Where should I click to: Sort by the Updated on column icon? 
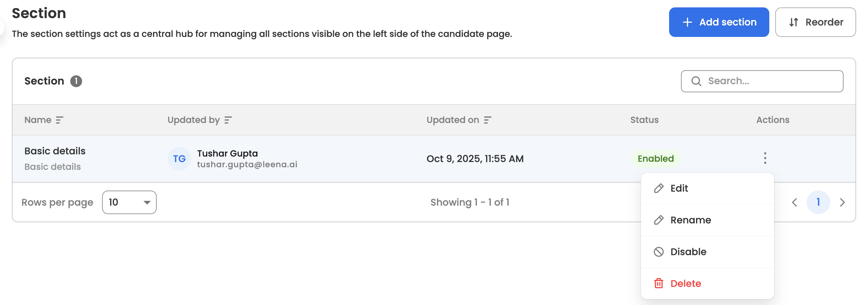488,120
